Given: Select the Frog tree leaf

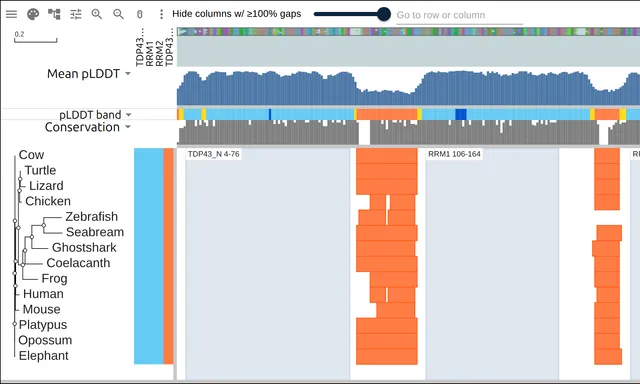Looking at the screenshot, I should pos(54,279).
